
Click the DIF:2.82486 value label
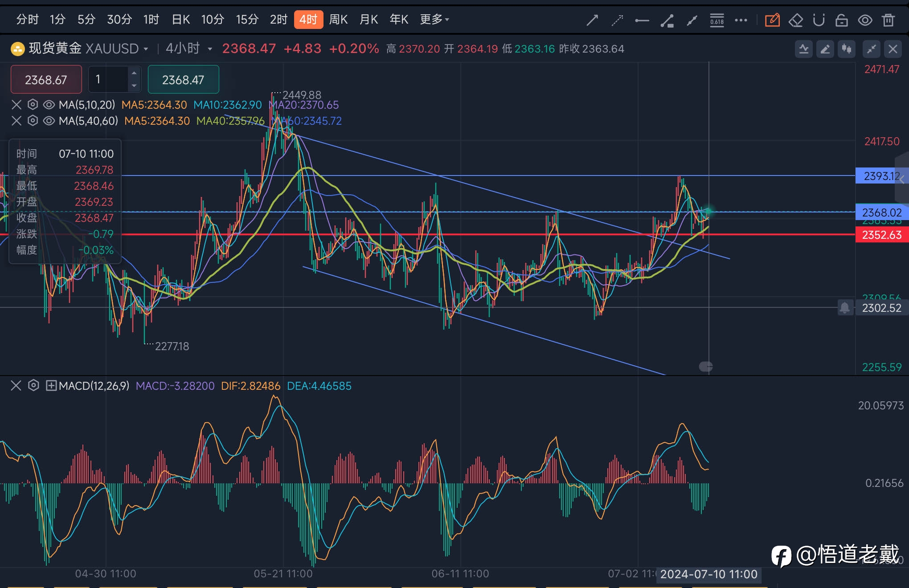click(250, 386)
